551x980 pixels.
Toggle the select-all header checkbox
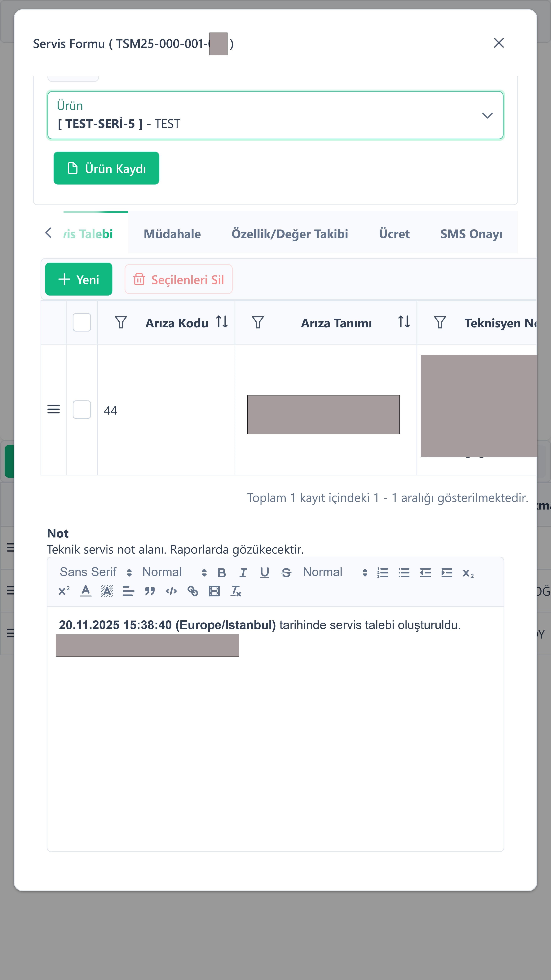tap(82, 323)
